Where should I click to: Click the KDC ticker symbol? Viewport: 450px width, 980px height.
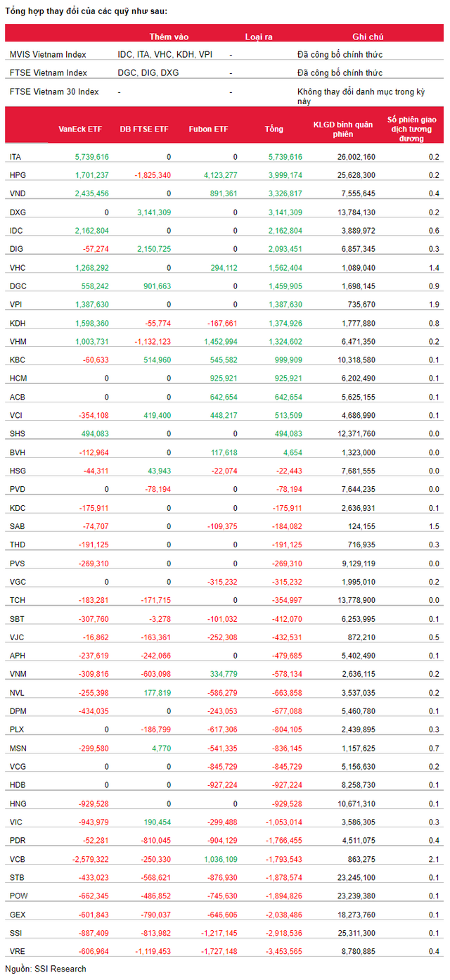click(18, 508)
